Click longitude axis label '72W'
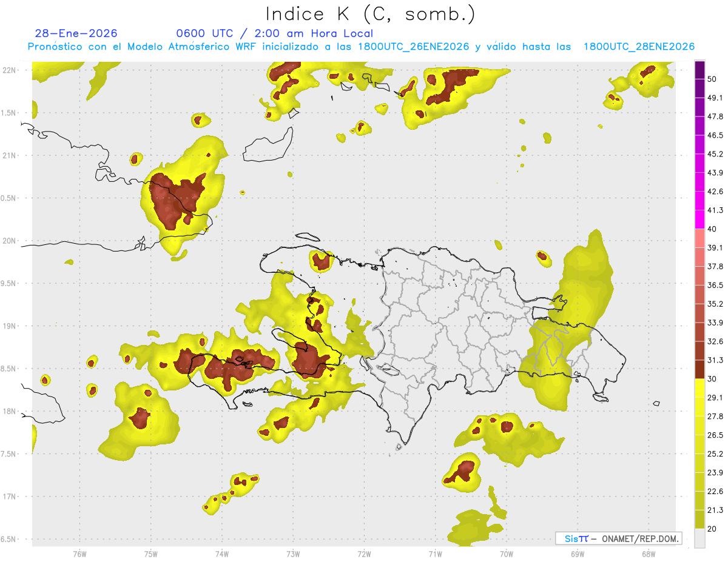 [364, 554]
